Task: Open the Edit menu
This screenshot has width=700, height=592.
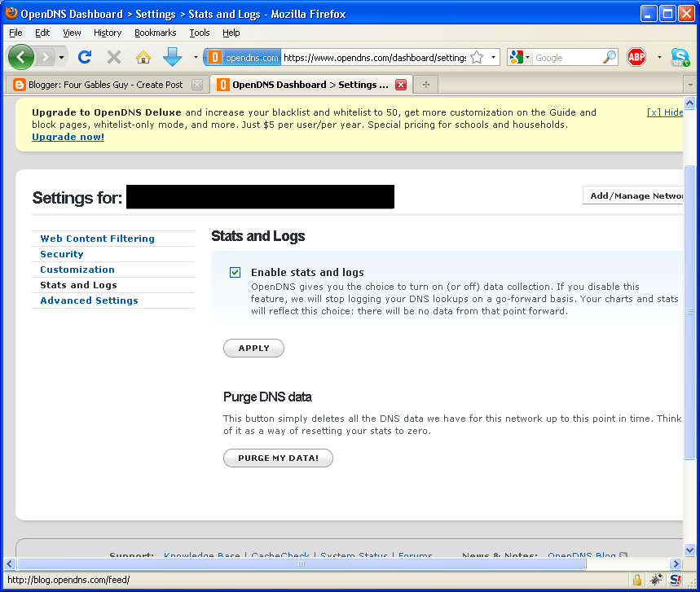Action: point(42,33)
